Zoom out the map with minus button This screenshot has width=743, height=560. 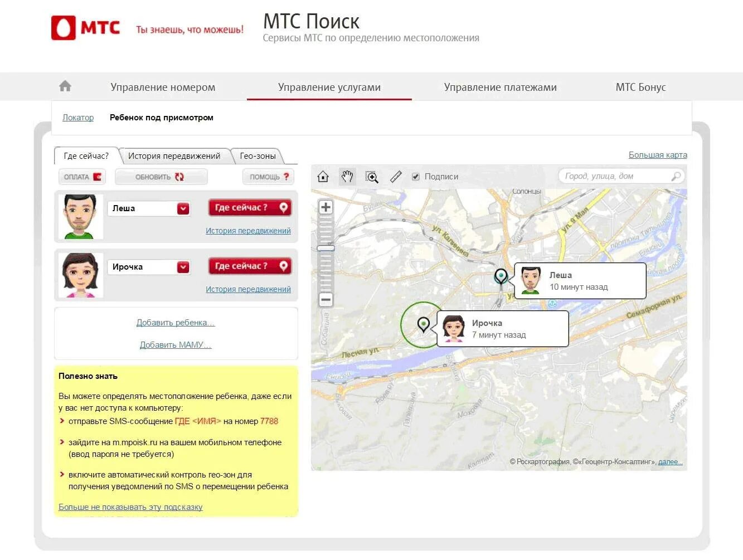click(326, 299)
